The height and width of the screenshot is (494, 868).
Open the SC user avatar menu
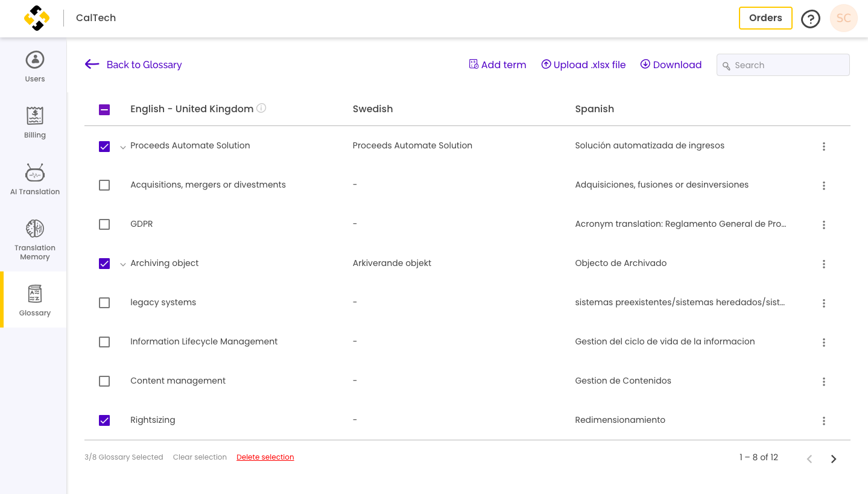(x=843, y=18)
